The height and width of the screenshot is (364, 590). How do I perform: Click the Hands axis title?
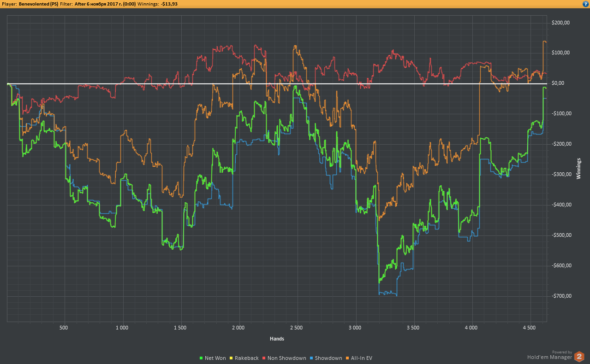coord(277,339)
